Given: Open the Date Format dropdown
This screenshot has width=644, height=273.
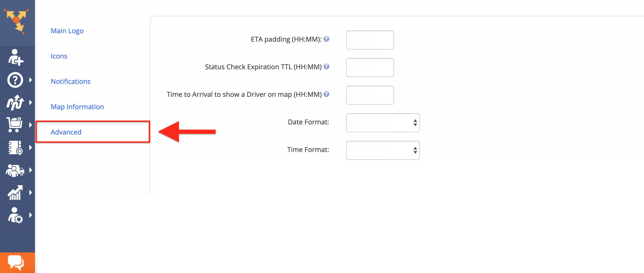Looking at the screenshot, I should (383, 123).
